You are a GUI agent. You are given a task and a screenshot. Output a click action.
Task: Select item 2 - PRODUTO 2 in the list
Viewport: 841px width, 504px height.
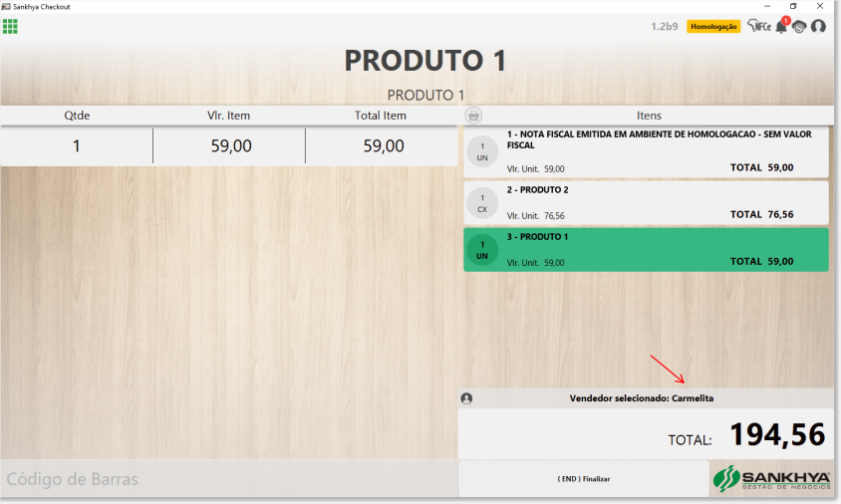(x=646, y=202)
